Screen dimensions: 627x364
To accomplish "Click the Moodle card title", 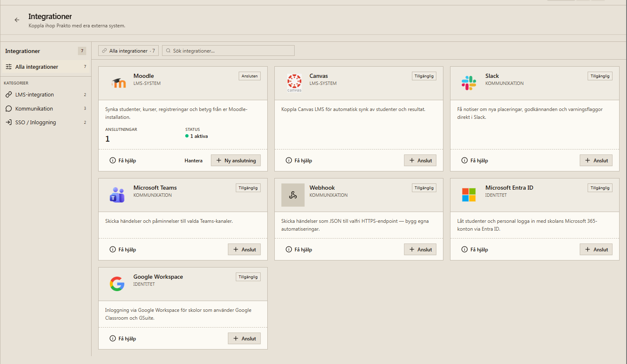I will [x=144, y=76].
